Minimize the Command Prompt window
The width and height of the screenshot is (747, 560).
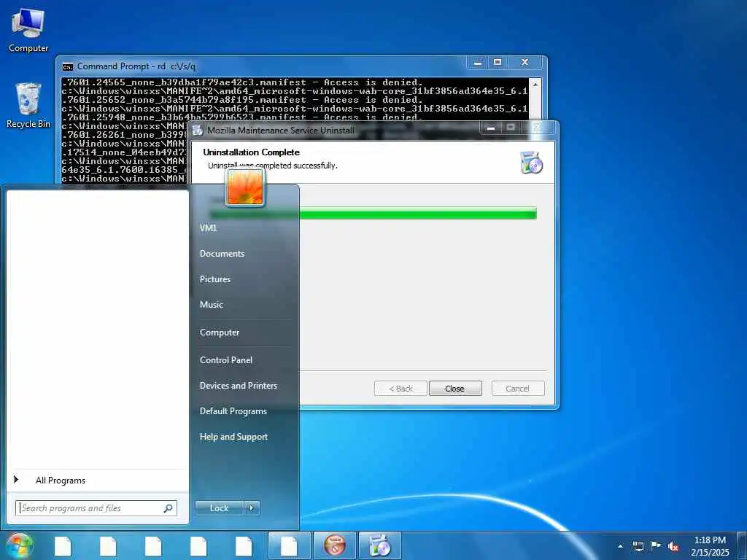pyautogui.click(x=478, y=63)
